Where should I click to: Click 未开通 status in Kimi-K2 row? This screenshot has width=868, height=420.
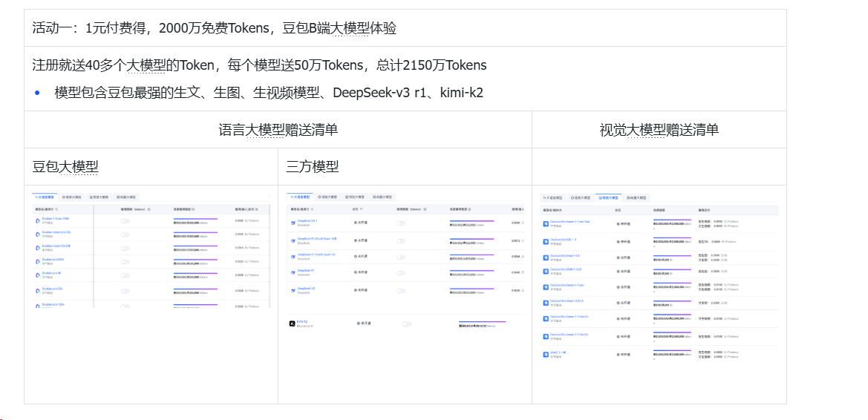(x=363, y=323)
